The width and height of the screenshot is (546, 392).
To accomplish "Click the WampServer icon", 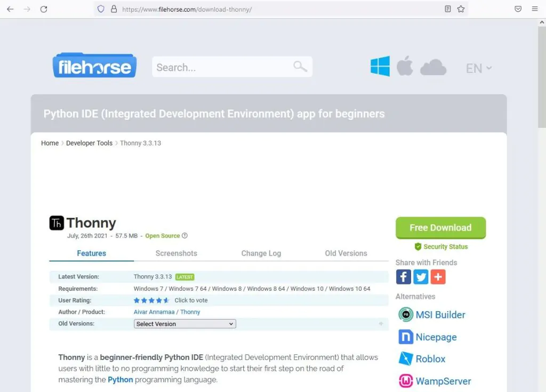I will point(406,381).
